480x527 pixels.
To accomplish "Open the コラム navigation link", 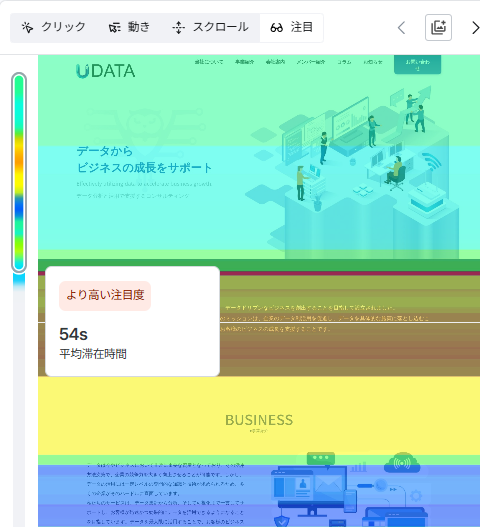I will [344, 62].
